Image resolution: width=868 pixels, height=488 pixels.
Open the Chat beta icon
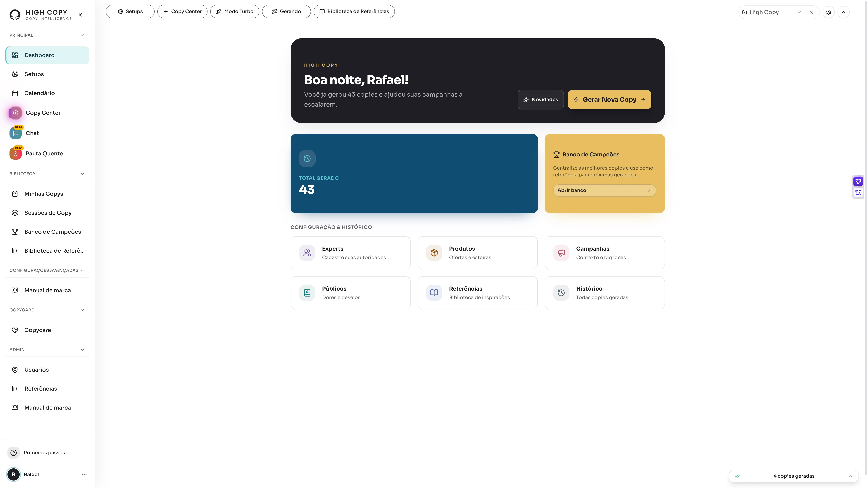tap(15, 133)
